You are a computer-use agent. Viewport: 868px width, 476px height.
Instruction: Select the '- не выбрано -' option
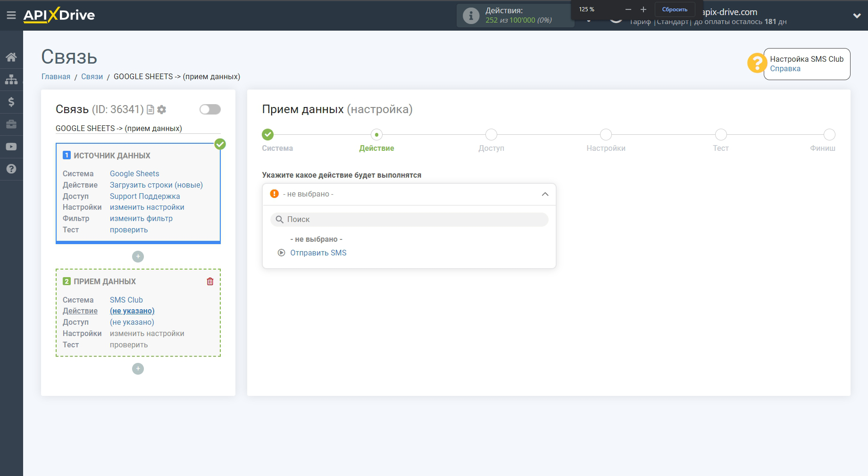click(x=316, y=239)
